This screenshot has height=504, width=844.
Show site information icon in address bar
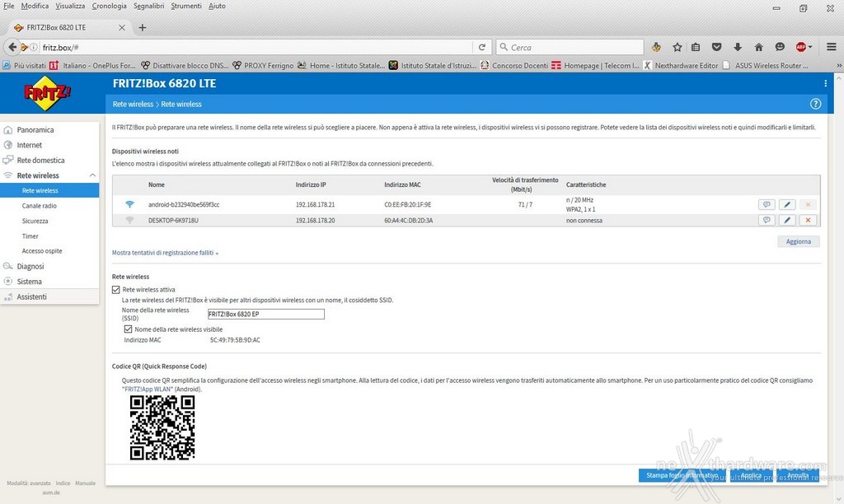(33, 47)
